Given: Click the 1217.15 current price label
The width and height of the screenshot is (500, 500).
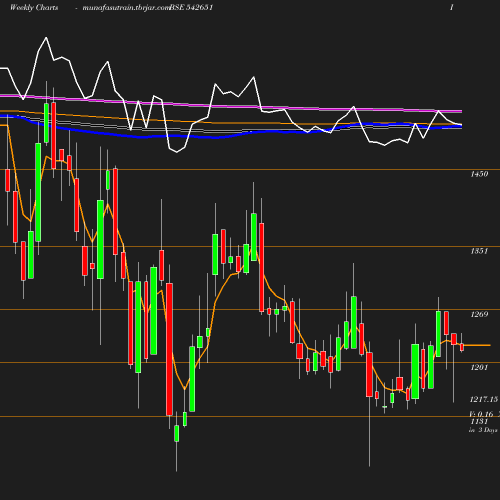Looking at the screenshot, I should coord(484,399).
